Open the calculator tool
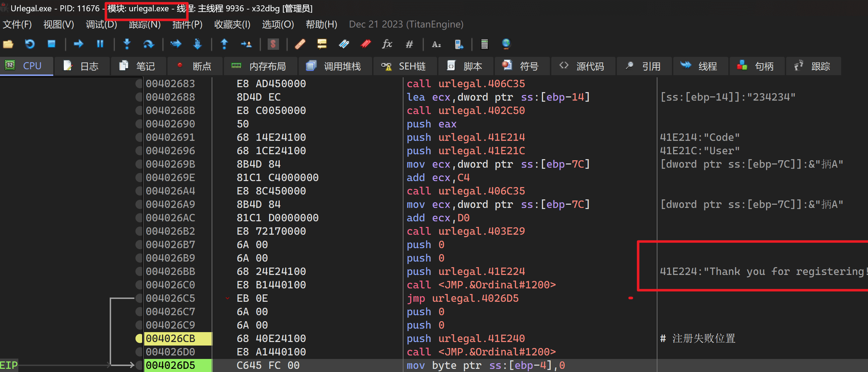This screenshot has width=868, height=372. [x=484, y=44]
